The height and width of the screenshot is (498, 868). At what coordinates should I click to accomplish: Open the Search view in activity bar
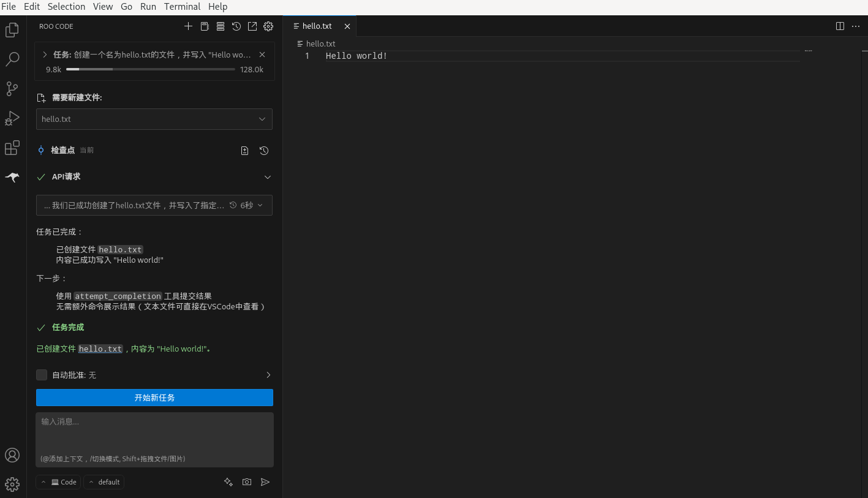(x=12, y=59)
